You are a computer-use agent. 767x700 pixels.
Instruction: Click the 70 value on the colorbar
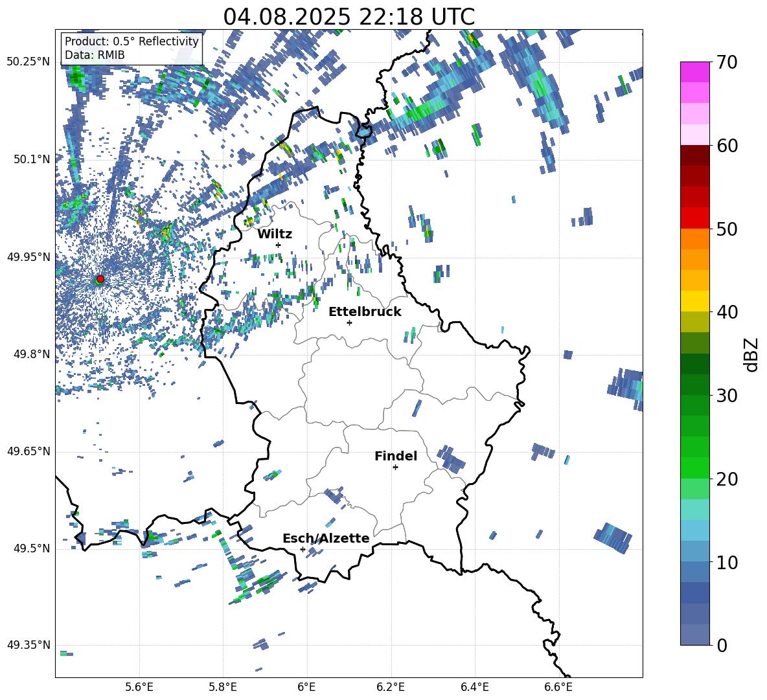(727, 62)
